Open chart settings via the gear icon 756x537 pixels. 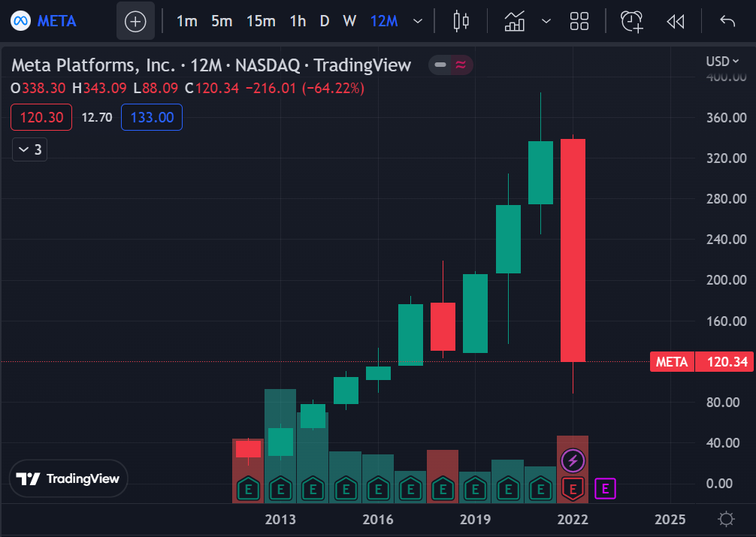click(726, 519)
